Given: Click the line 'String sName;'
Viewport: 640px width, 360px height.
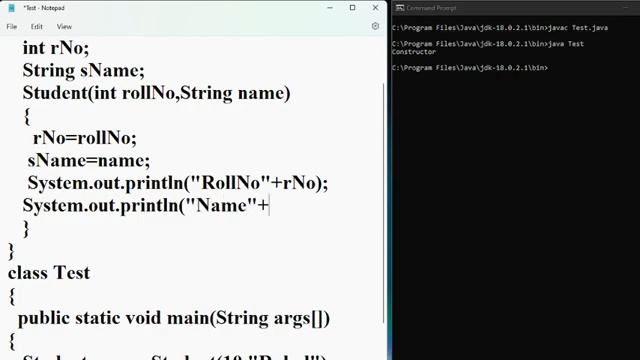Looking at the screenshot, I should [x=84, y=71].
